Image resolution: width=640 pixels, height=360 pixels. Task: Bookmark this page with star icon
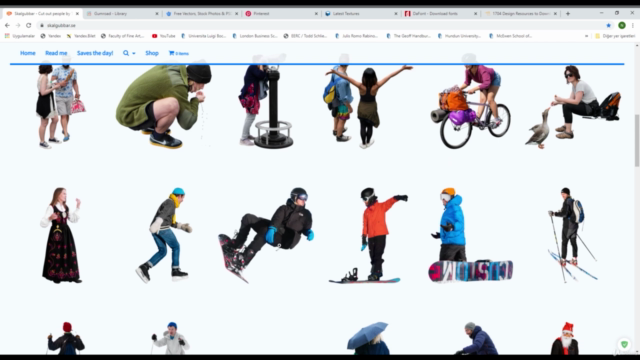[x=609, y=25]
